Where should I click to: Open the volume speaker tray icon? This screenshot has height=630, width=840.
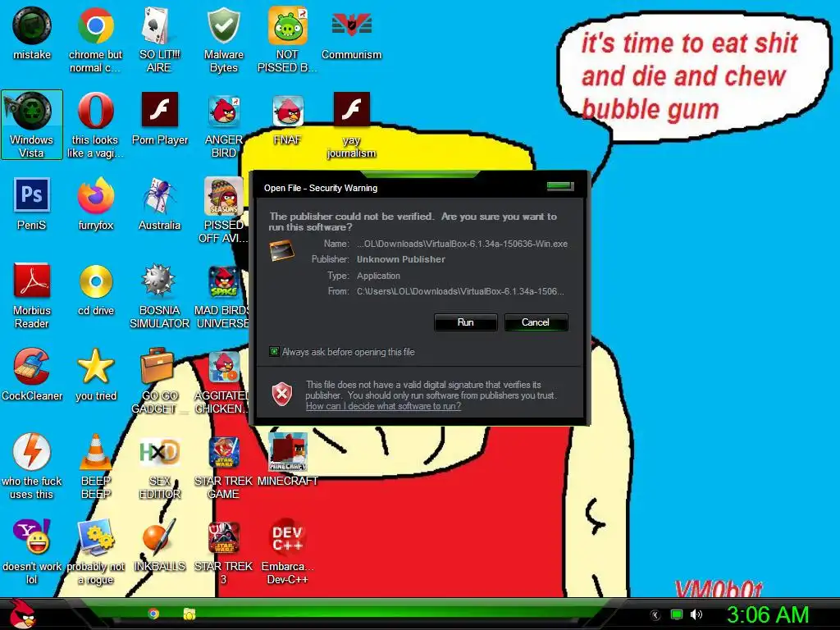coord(696,614)
